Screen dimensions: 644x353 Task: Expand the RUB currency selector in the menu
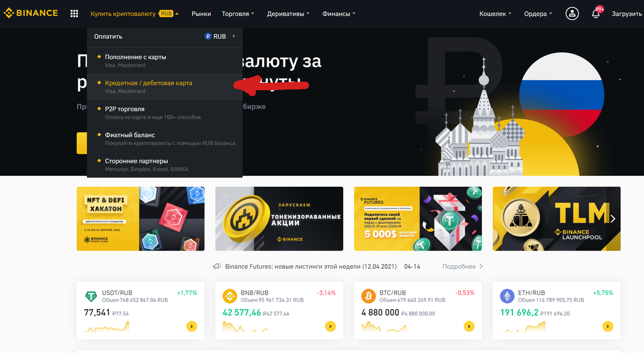coord(221,36)
